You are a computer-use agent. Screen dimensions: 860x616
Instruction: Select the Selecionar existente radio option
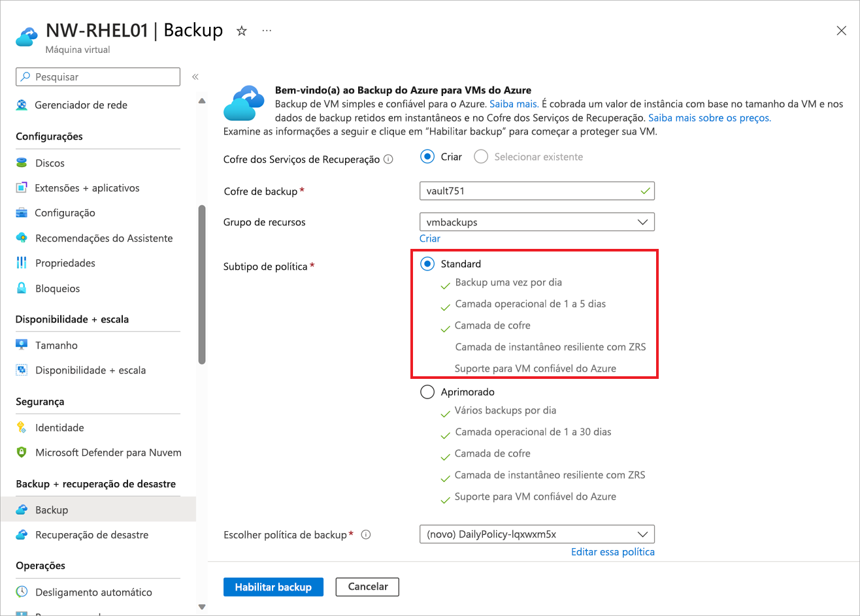click(481, 157)
